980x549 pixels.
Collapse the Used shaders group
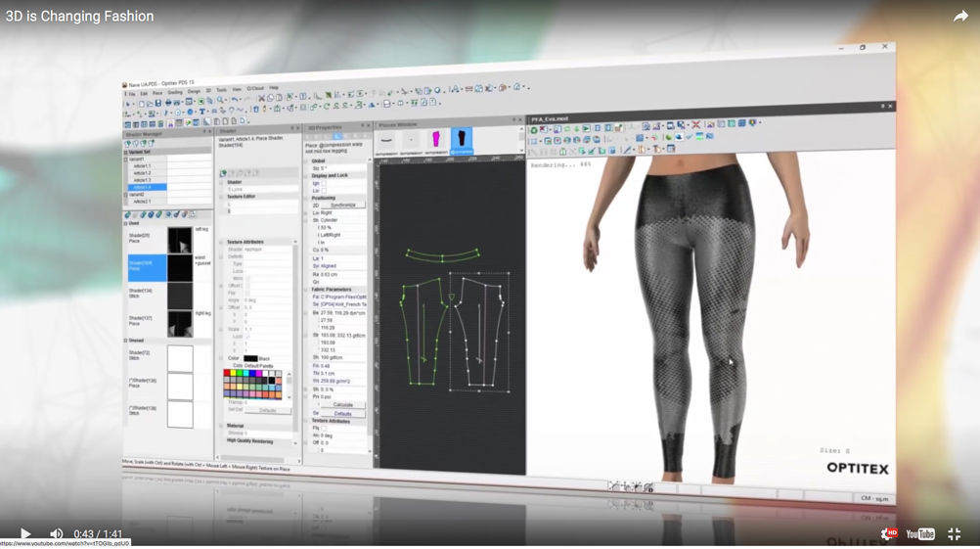(x=126, y=223)
